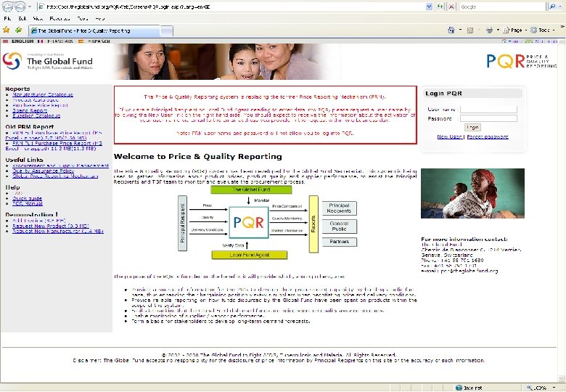This screenshot has height=392, width=566.
Task: Open the recent pages dropdown beside navigation arrows
Action: pyautogui.click(x=30, y=7)
